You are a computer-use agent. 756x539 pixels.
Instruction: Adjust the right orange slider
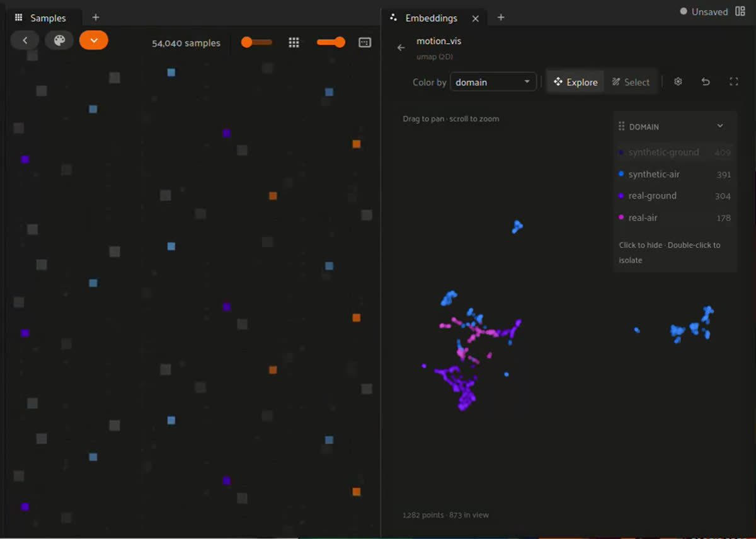click(331, 42)
